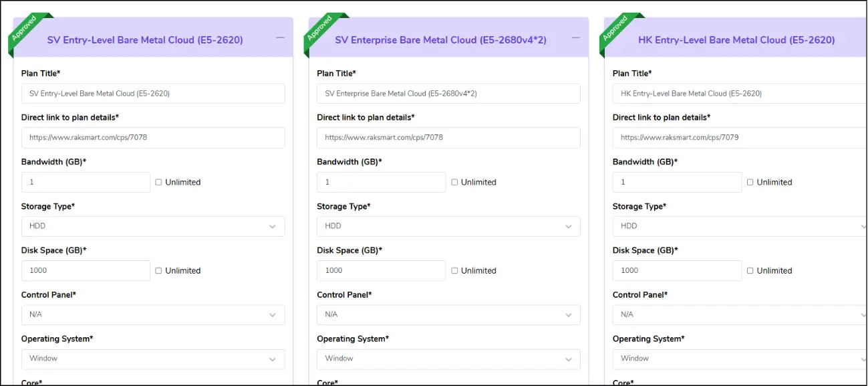The height and width of the screenshot is (386, 868).
Task: Open Control Panel dropdown in SV Enterprise card
Action: pos(448,314)
